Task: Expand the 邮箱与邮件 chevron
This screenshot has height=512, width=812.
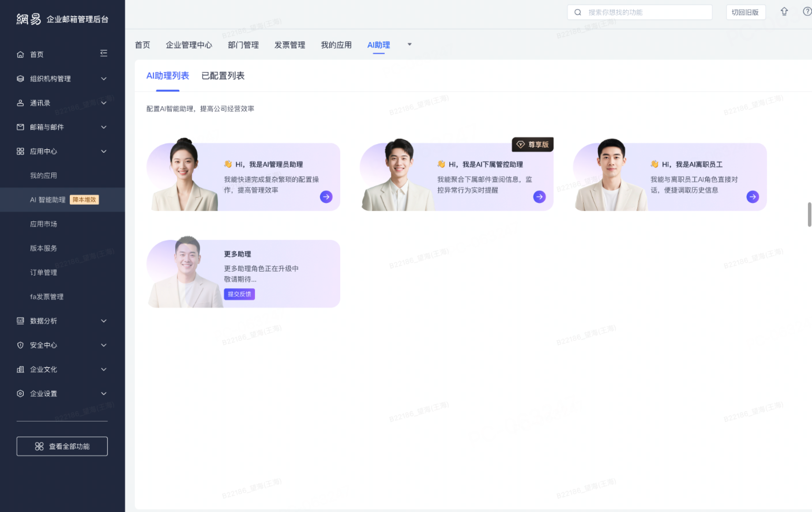Action: pyautogui.click(x=104, y=127)
